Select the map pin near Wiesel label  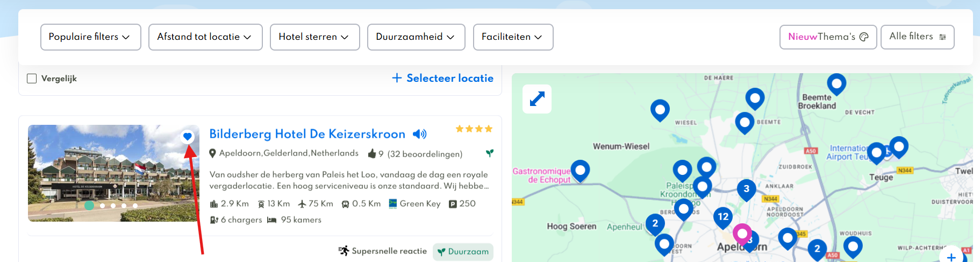pos(660,110)
